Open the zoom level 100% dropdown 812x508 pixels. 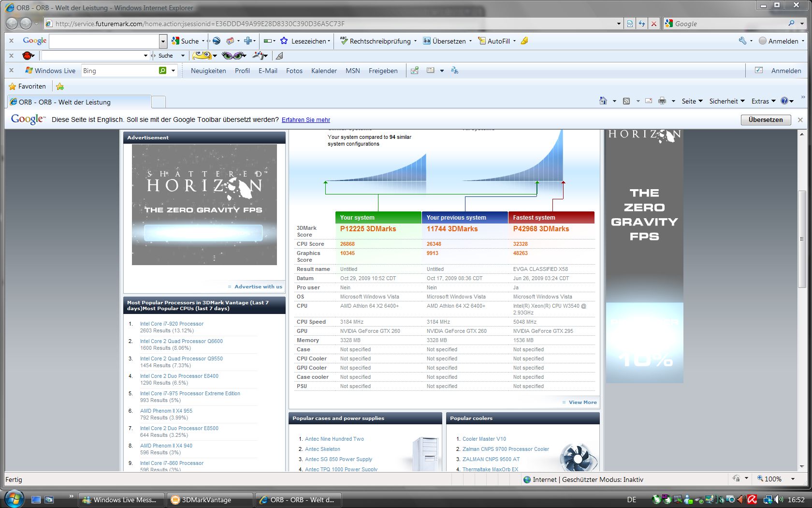pyautogui.click(x=793, y=479)
